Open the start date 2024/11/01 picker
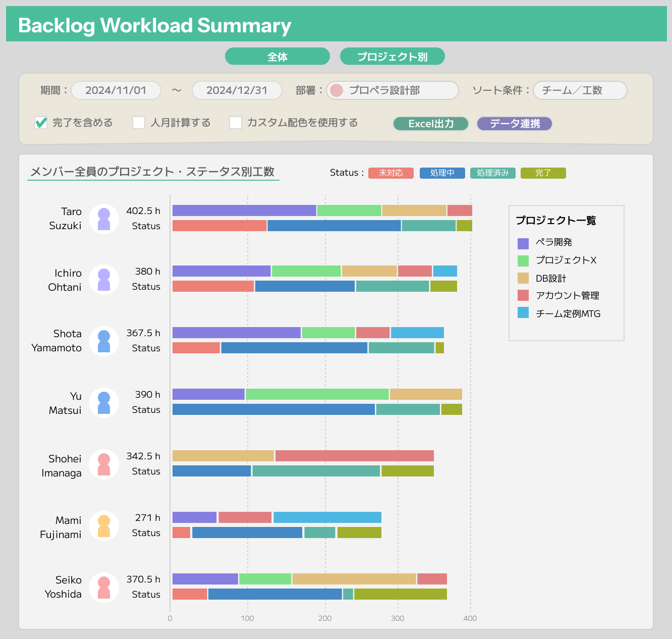 116,90
